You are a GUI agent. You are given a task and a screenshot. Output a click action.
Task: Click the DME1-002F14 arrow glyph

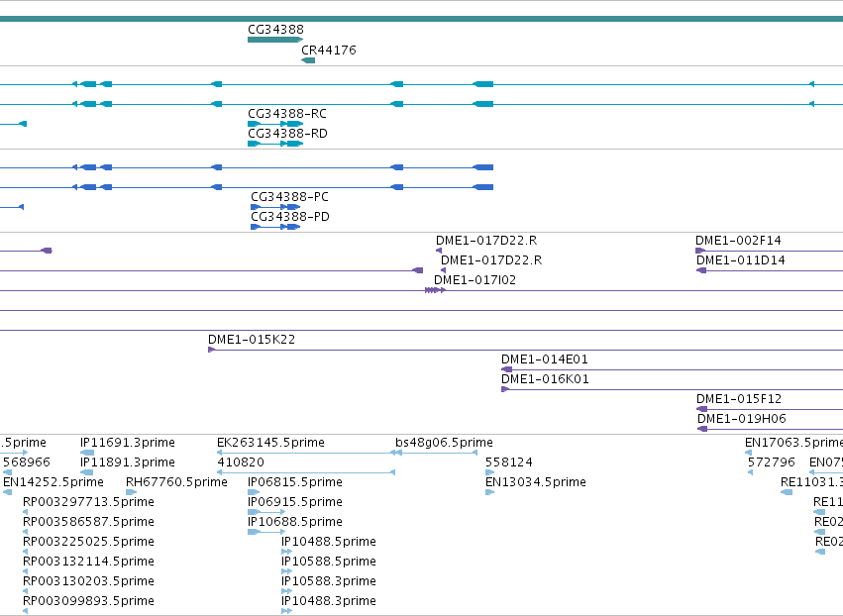[x=700, y=251]
